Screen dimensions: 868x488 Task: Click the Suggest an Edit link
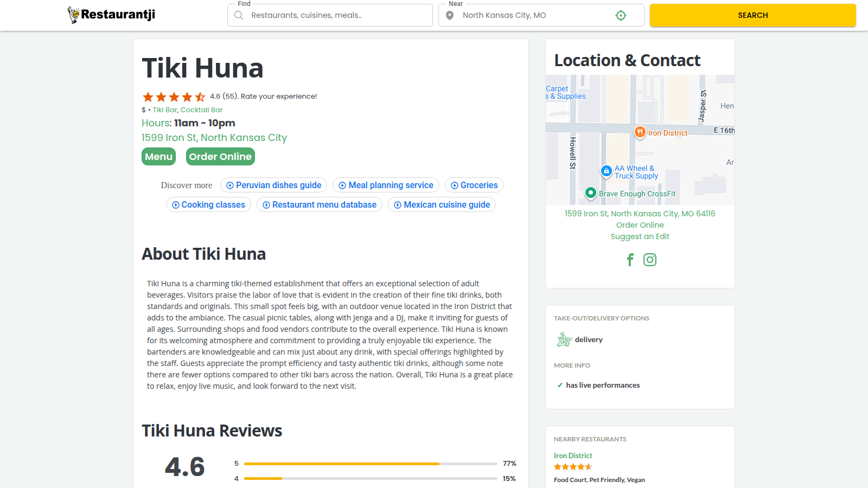point(640,236)
